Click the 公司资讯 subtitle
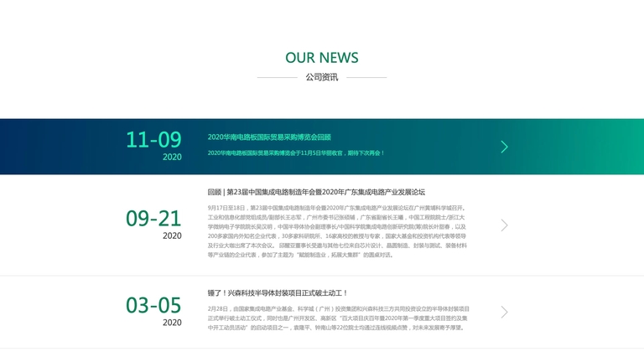The image size is (644, 362). point(322,77)
